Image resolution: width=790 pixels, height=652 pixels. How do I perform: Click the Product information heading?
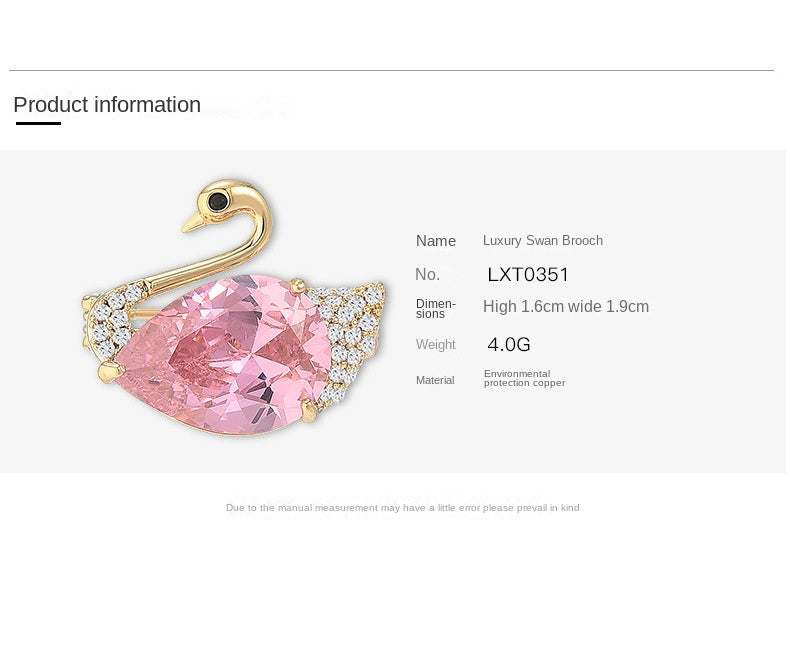tap(107, 105)
